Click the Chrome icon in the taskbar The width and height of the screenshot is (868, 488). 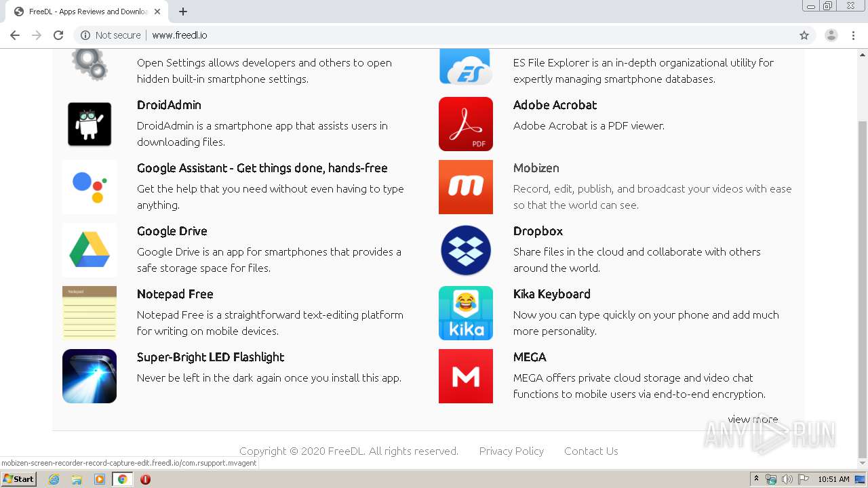pos(123,479)
